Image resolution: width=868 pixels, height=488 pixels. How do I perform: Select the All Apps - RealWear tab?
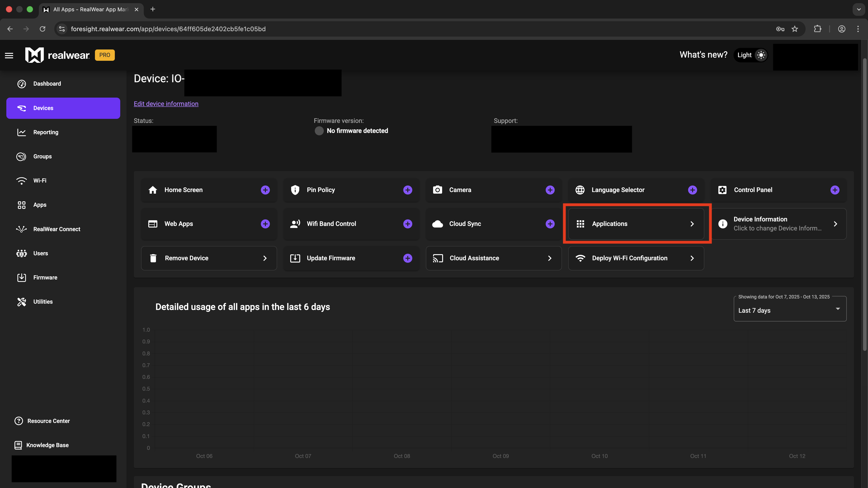click(x=91, y=9)
